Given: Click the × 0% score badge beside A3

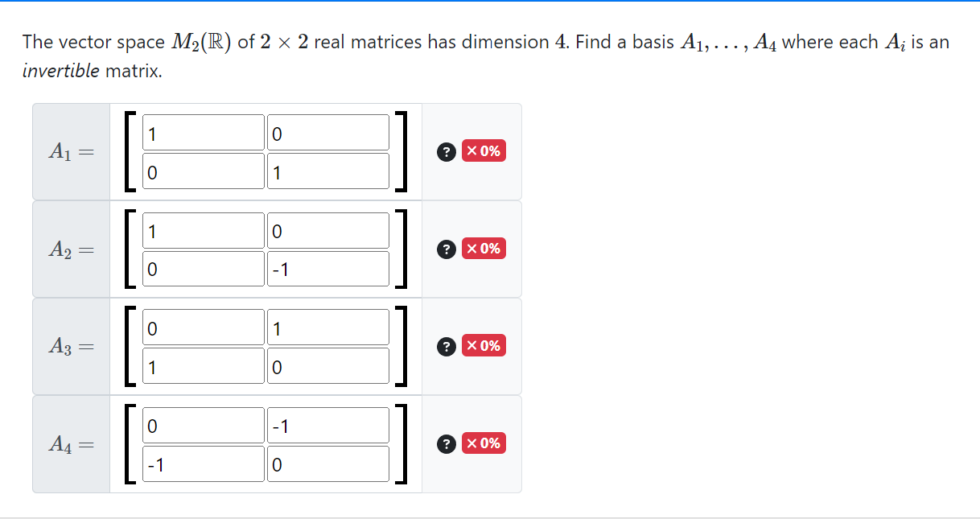Looking at the screenshot, I should coord(483,347).
